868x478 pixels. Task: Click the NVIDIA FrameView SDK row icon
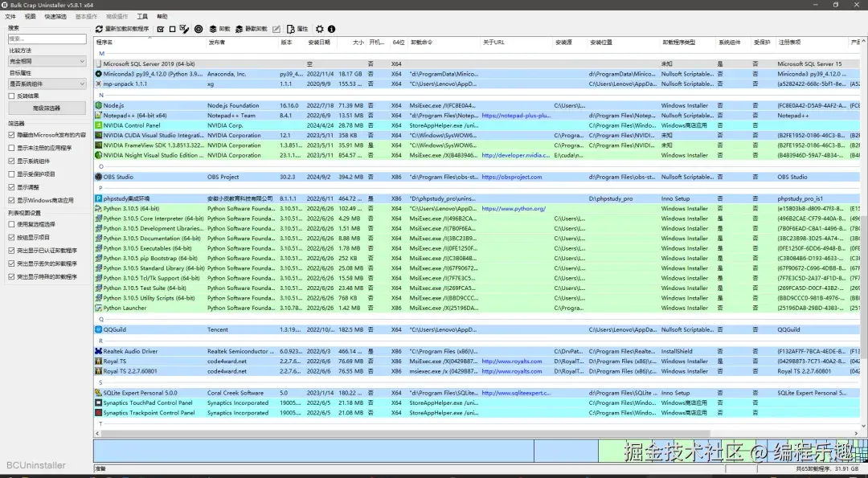(99, 145)
